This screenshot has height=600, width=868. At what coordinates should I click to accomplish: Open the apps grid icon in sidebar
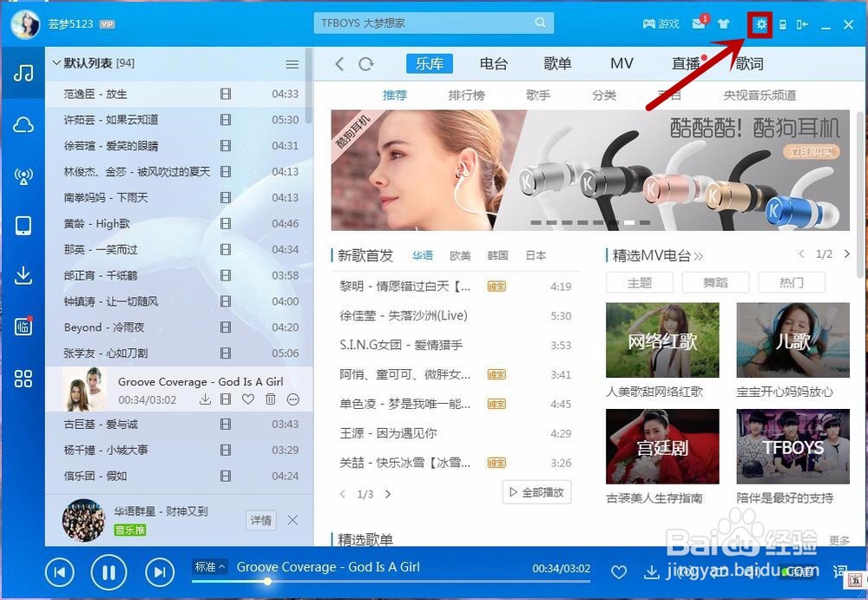23,379
